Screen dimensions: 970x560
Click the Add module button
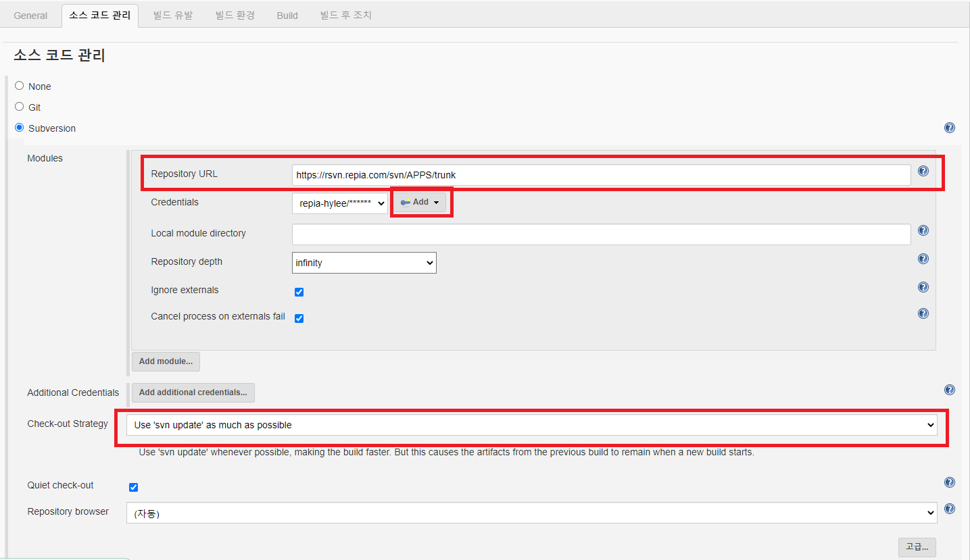[166, 361]
